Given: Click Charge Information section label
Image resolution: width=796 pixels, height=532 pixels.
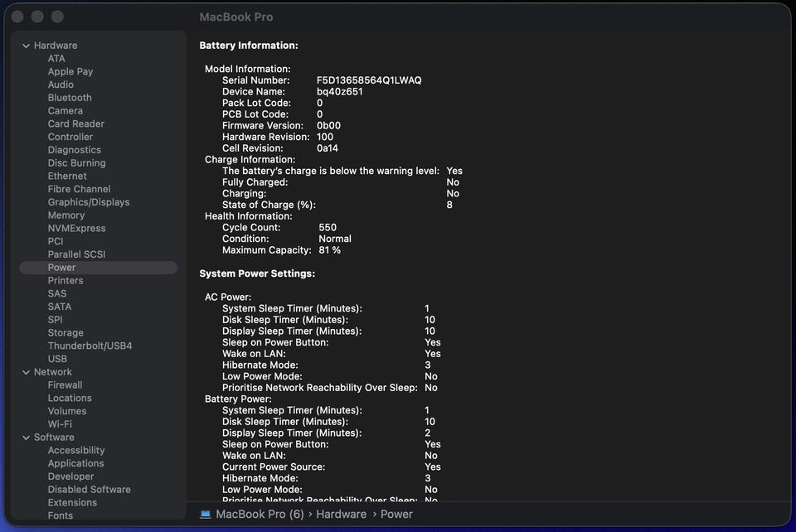Looking at the screenshot, I should 250,160.
